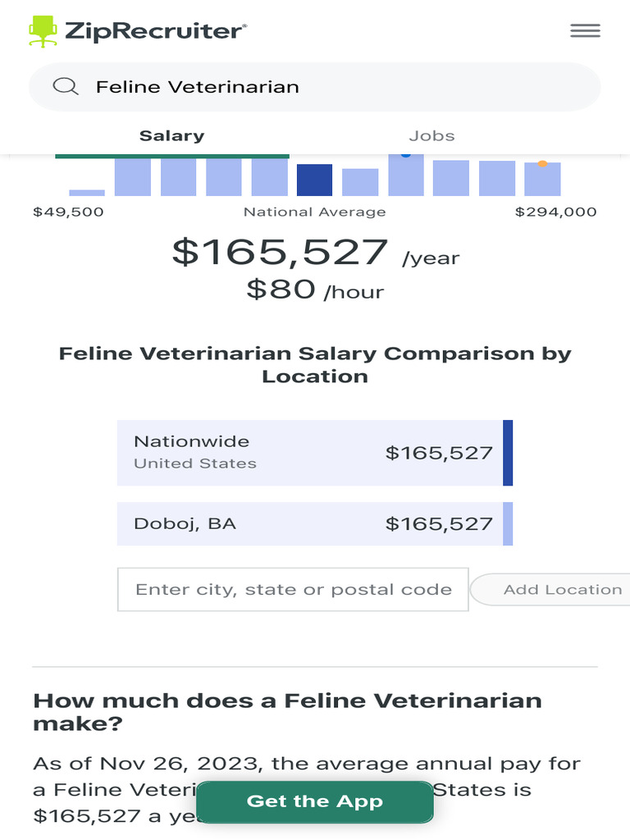Click the shortest leftmost histogram bar
The width and height of the screenshot is (630, 840).
point(87,193)
